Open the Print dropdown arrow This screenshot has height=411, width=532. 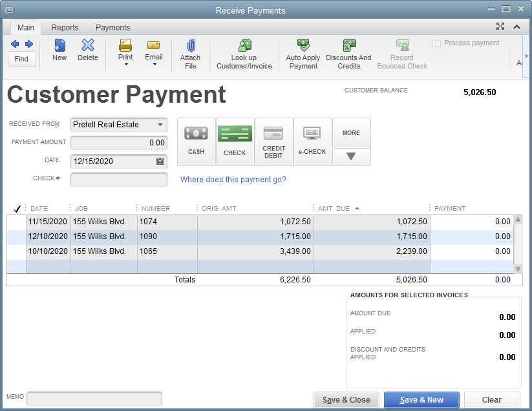click(x=126, y=65)
